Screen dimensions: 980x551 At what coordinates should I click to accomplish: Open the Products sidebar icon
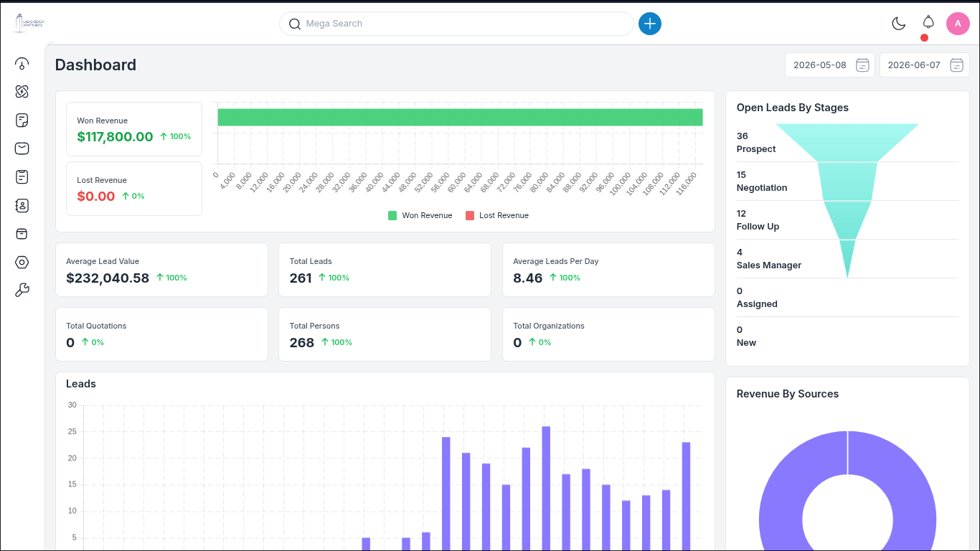(22, 234)
